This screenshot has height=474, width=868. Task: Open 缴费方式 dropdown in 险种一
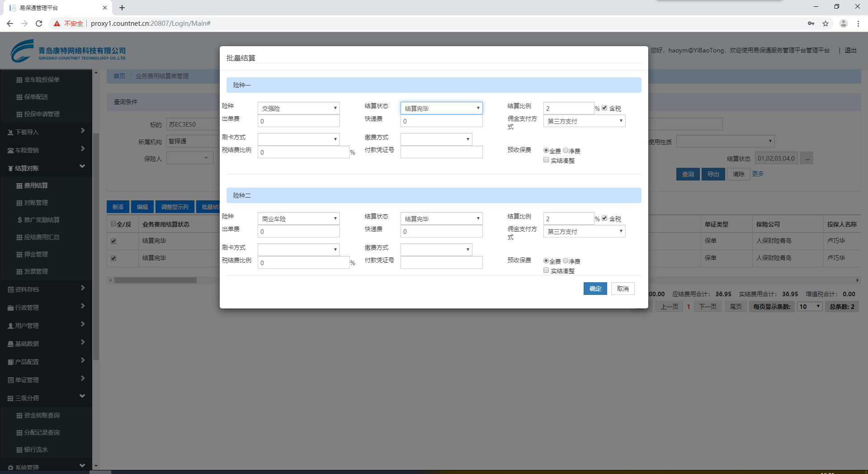pyautogui.click(x=436, y=139)
